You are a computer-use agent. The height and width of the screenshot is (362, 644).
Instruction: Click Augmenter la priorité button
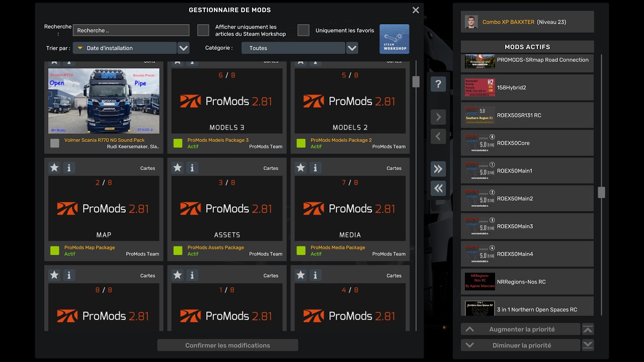click(520, 329)
